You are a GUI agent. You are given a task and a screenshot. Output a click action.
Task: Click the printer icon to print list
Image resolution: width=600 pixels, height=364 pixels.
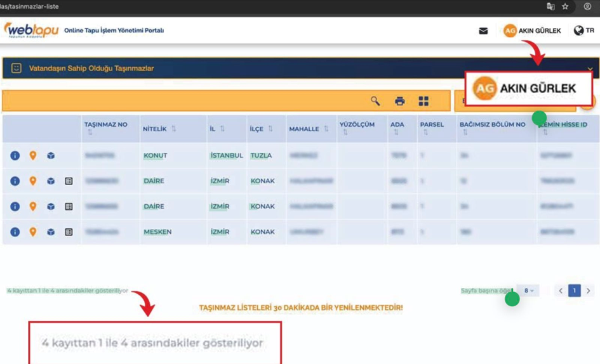[399, 101]
